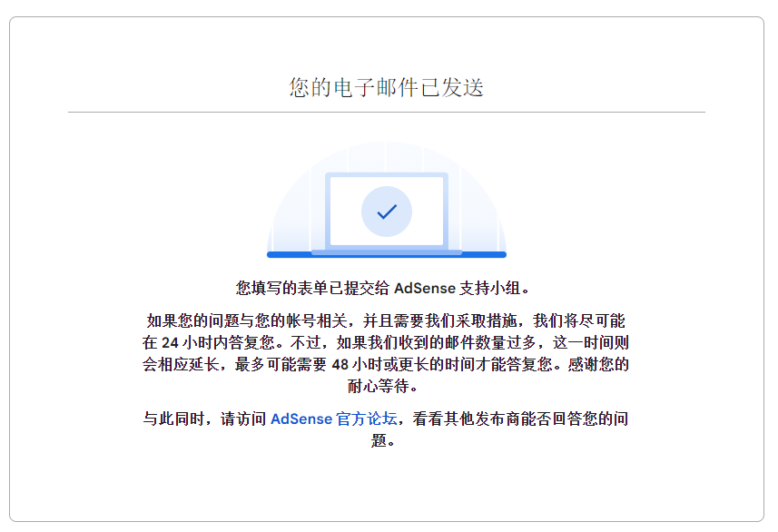The height and width of the screenshot is (532, 778).
Task: Click the text line starting 会相应延长
Action: point(386,364)
